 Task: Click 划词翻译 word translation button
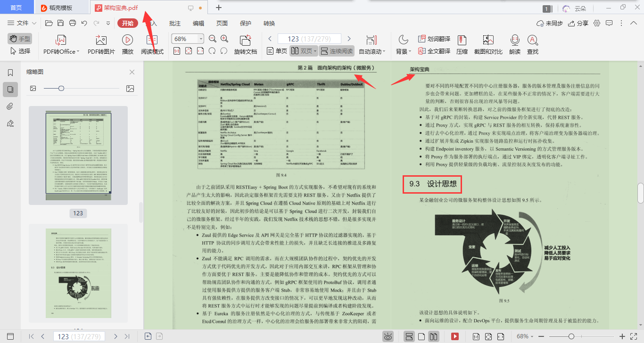click(434, 39)
